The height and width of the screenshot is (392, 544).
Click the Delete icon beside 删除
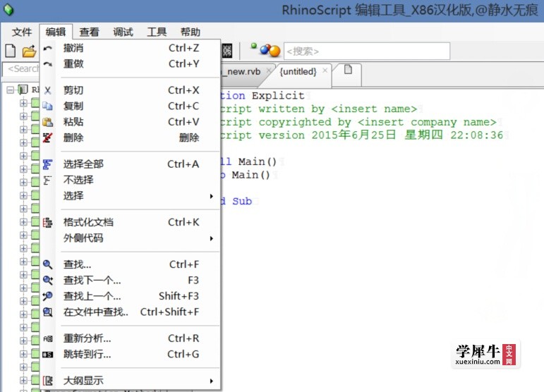pyautogui.click(x=48, y=138)
